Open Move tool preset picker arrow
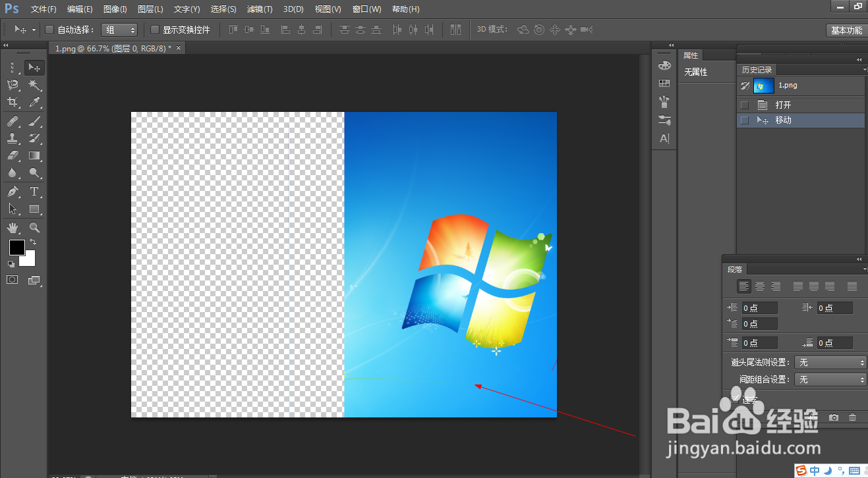Image resolution: width=868 pixels, height=478 pixels. [x=34, y=30]
